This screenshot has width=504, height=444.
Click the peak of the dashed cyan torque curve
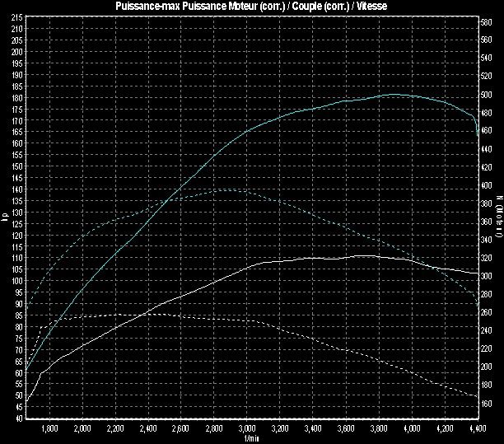[x=224, y=189]
